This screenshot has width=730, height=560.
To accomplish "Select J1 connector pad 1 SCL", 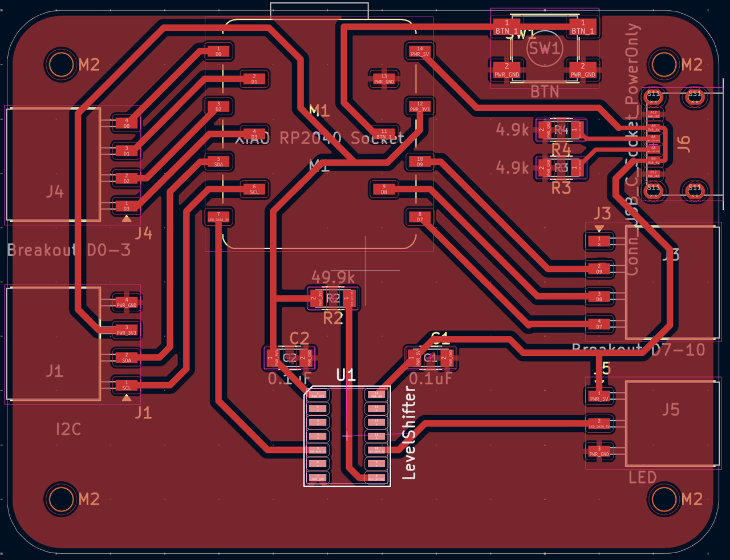I will point(127,385).
